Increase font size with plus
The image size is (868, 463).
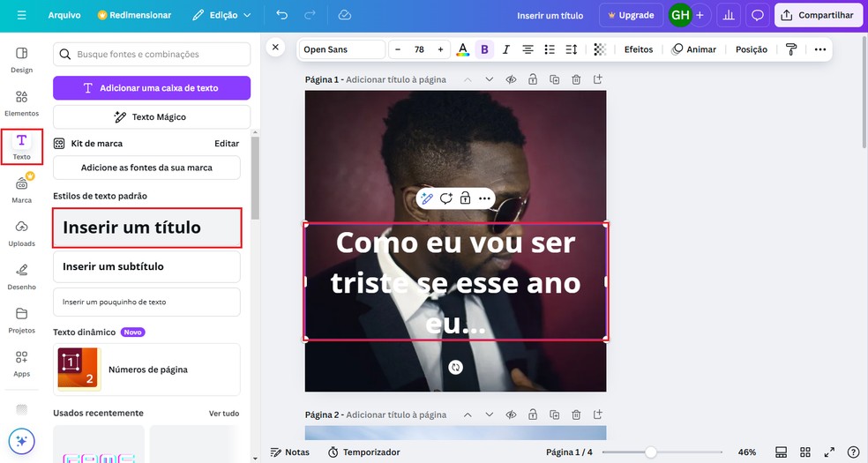441,49
